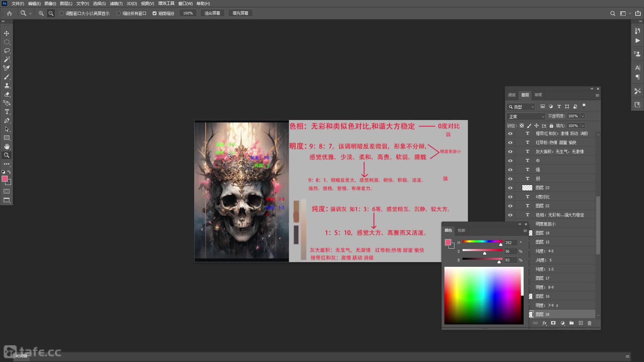Select the Elliptical Marquee tool

[7, 42]
